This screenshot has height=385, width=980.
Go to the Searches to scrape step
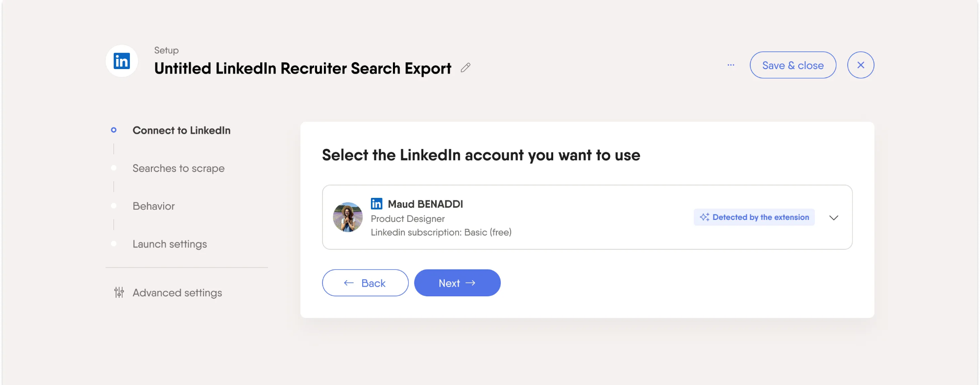coord(178,168)
